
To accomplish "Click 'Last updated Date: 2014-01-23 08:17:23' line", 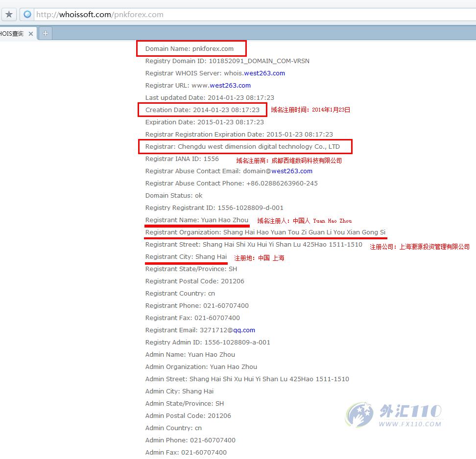I will pyautogui.click(x=210, y=98).
